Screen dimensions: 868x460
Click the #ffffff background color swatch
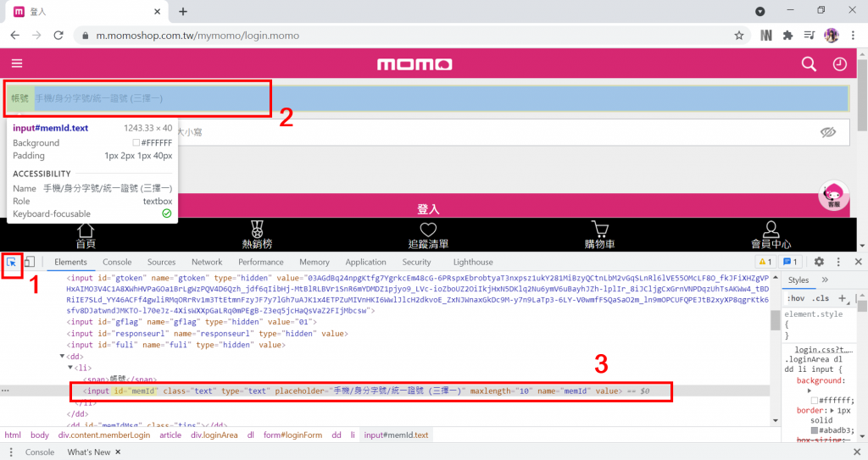pos(815,400)
